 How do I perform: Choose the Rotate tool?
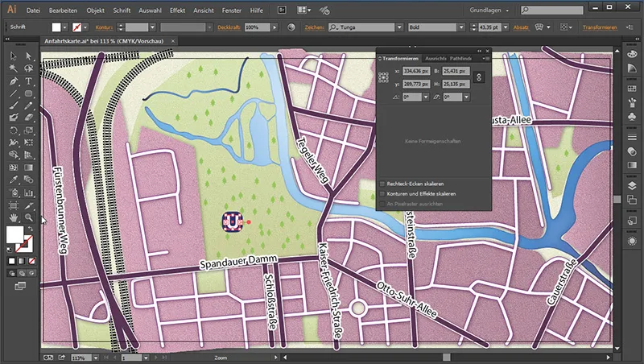coord(13,130)
